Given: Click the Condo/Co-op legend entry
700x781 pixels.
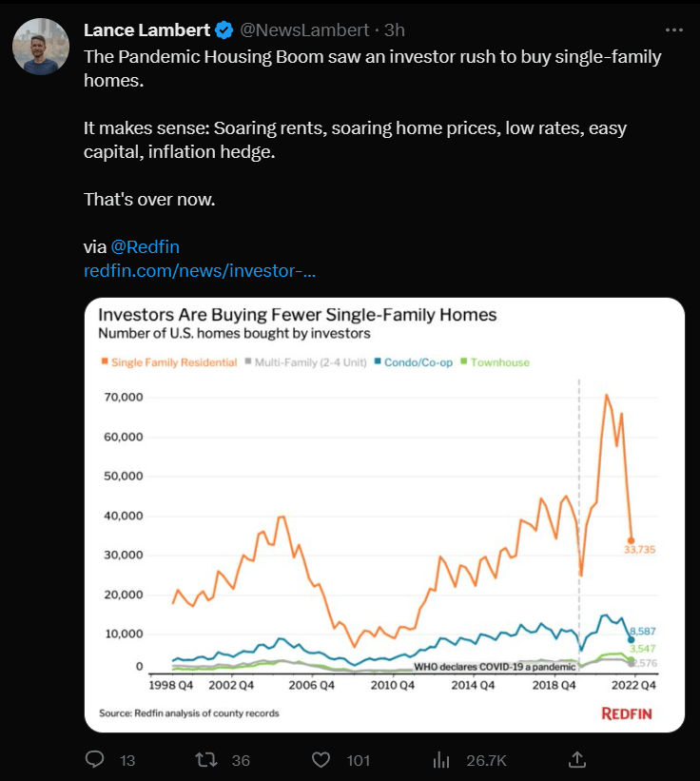Looking at the screenshot, I should click(x=414, y=362).
